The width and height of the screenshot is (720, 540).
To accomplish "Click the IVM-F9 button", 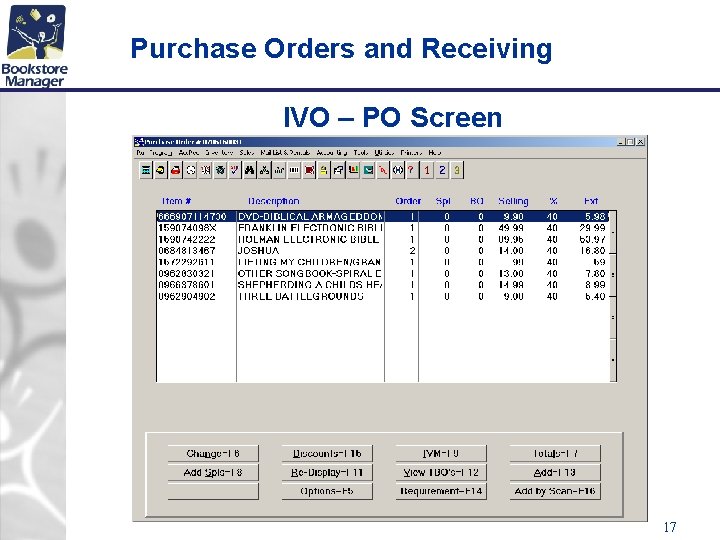I will pyautogui.click(x=441, y=453).
